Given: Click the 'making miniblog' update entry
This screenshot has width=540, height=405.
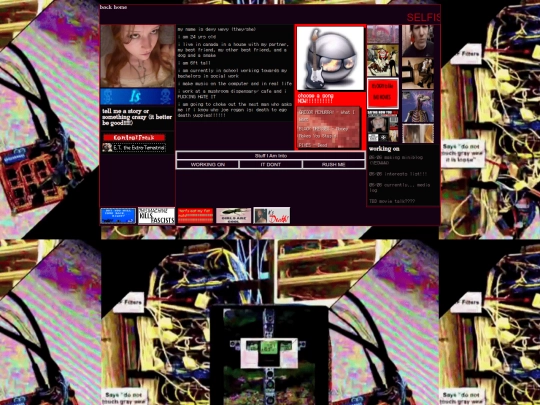Looking at the screenshot, I should [396, 160].
